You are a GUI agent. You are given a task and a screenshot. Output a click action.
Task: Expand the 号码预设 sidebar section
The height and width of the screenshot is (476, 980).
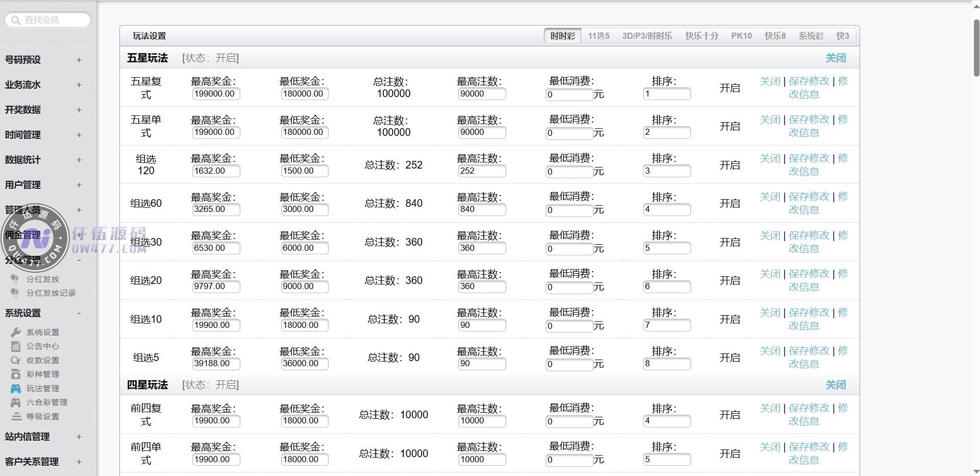click(79, 60)
